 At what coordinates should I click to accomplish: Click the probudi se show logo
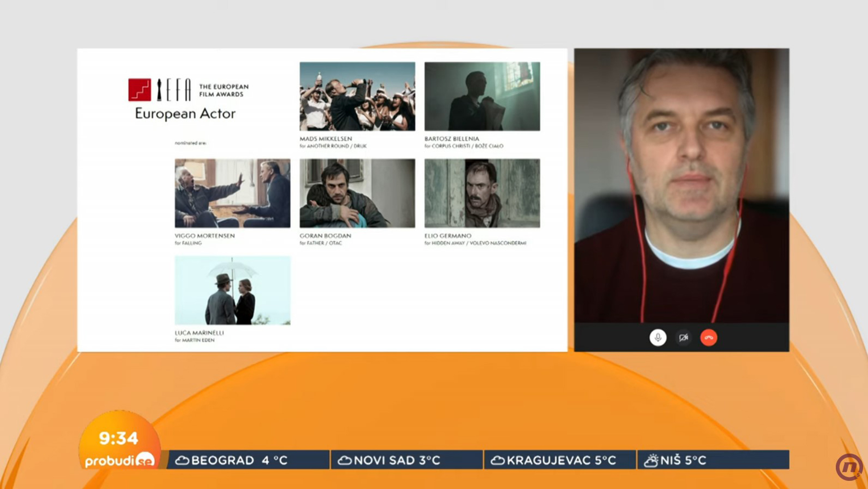point(120,461)
